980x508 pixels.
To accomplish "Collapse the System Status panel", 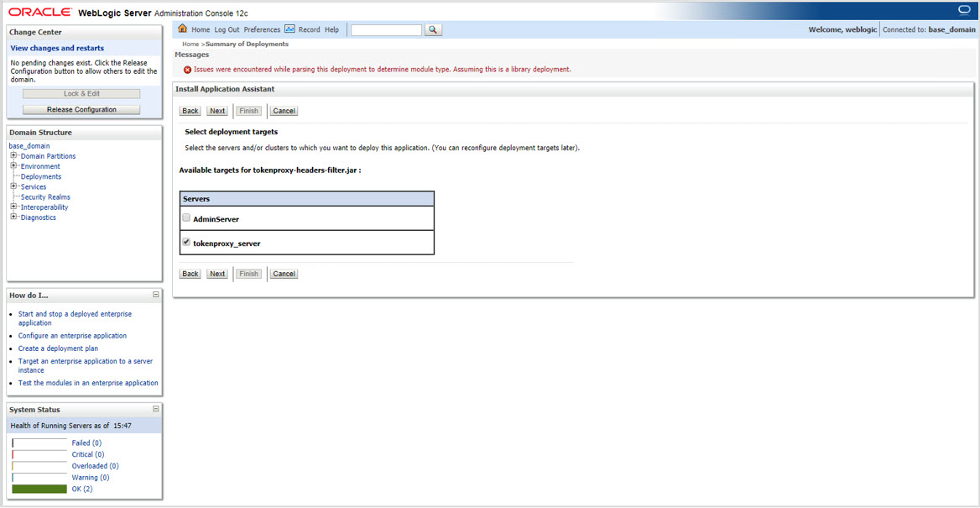I will click(155, 409).
